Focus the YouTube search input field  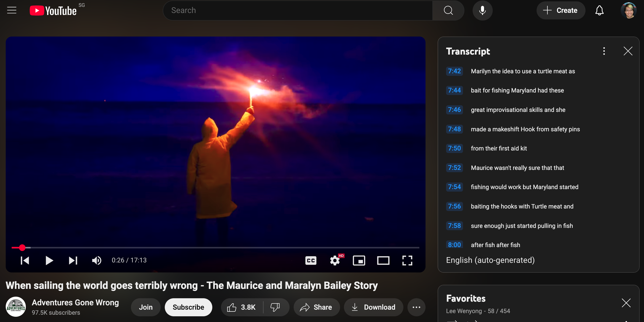point(298,10)
